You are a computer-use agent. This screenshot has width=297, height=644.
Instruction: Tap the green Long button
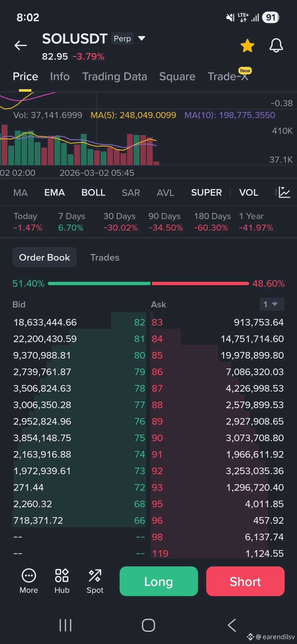pyautogui.click(x=159, y=581)
